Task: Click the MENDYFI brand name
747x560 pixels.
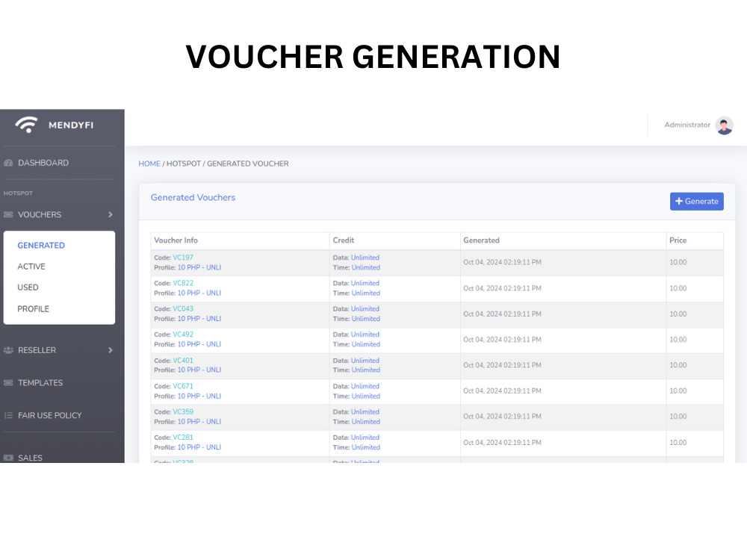Action: click(71, 125)
